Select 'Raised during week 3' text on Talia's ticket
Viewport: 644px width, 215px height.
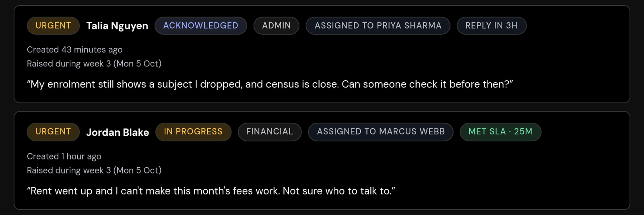(69, 64)
